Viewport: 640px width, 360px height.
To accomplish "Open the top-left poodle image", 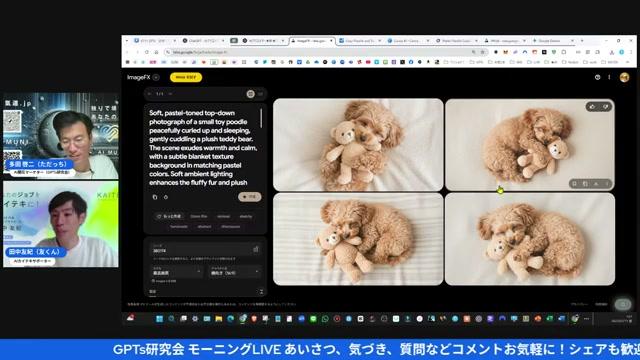I will (358, 145).
